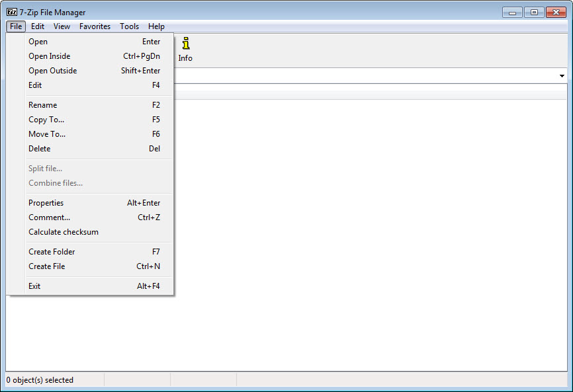Choose Create File from the menu
The height and width of the screenshot is (392, 573).
pyautogui.click(x=94, y=266)
